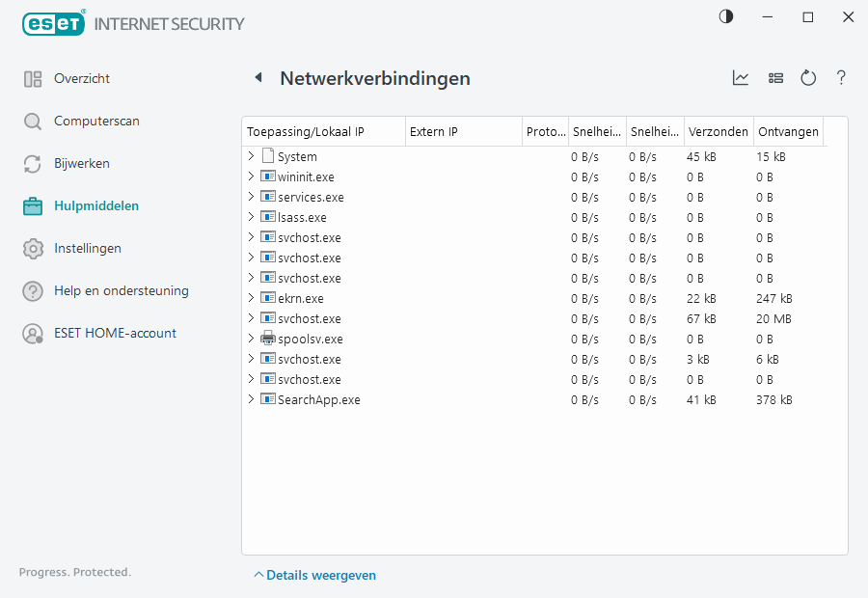The image size is (868, 598).
Task: Click the ESET logo
Action: [53, 23]
